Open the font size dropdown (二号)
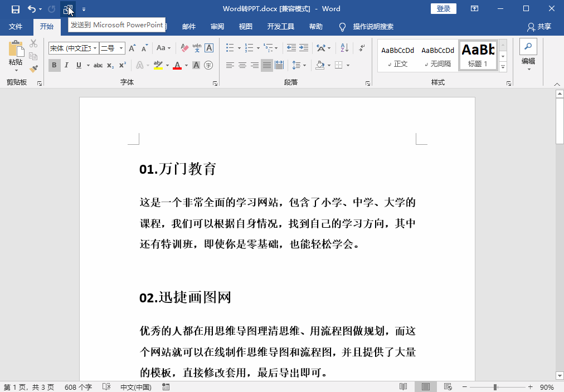Image resolution: width=564 pixels, height=392 pixels. click(121, 48)
